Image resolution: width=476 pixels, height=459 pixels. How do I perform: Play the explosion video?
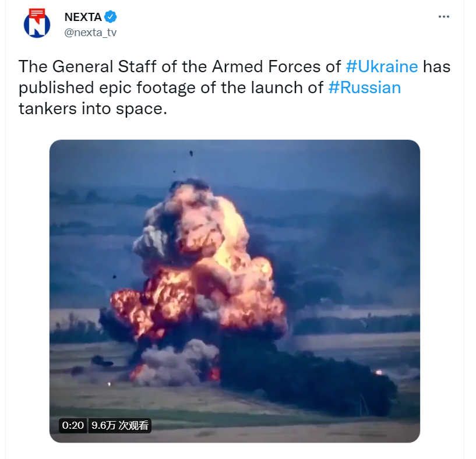coord(235,291)
